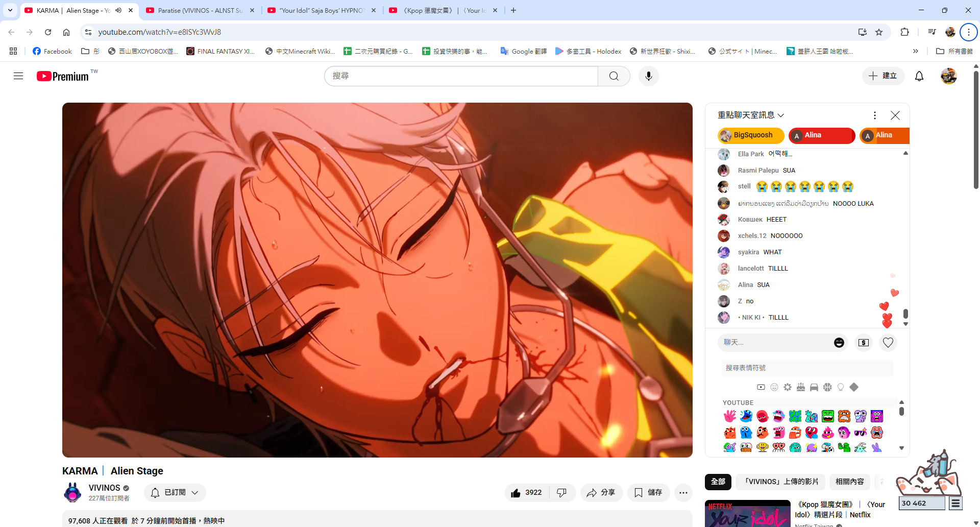Insert the sunglasses with sparkle emote
The height and width of the screenshot is (527, 980).
click(861, 433)
